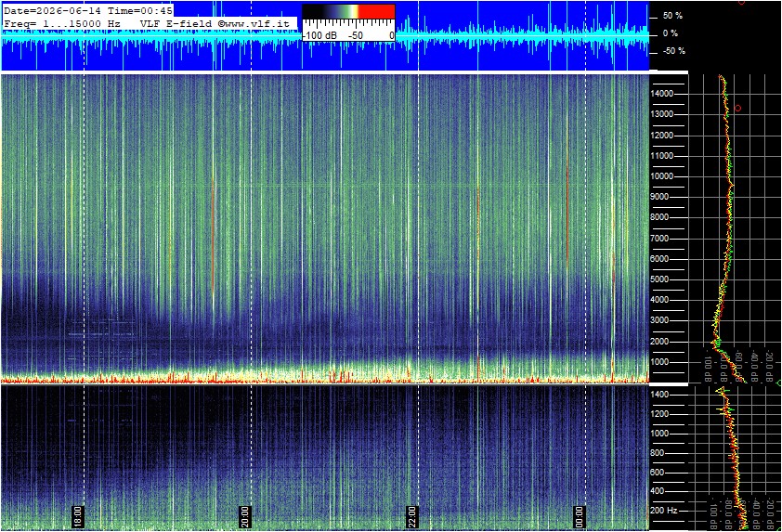Image resolution: width=782 pixels, height=532 pixels.
Task: Click the '200 Hz' axis label
Action: tap(664, 511)
